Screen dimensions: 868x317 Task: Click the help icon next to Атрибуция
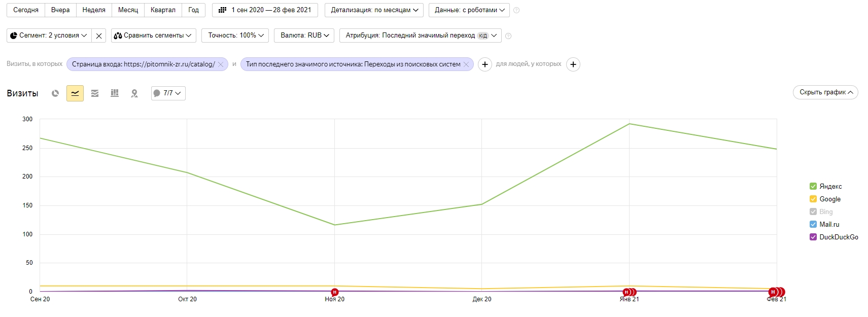coord(508,36)
